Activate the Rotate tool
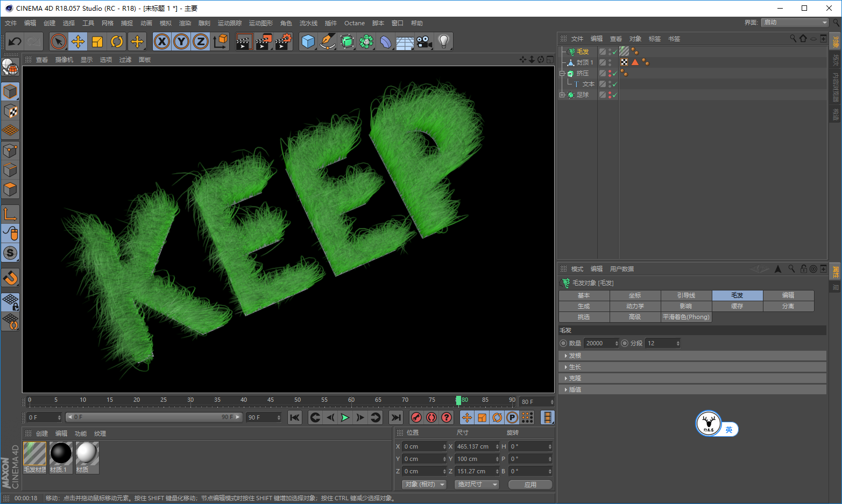Image resolution: width=842 pixels, height=504 pixels. point(117,41)
